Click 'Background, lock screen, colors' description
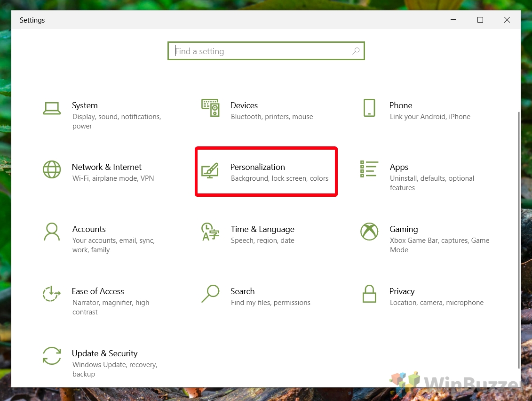 click(x=279, y=178)
